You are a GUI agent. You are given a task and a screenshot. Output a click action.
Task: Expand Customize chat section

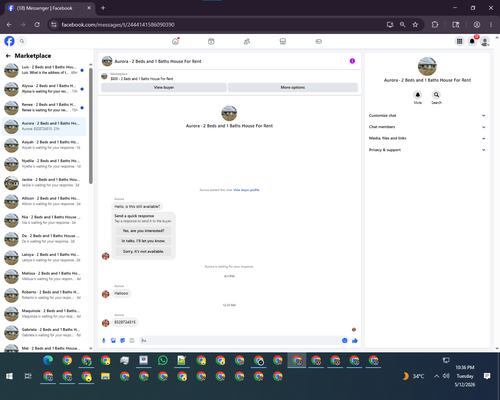(x=427, y=116)
